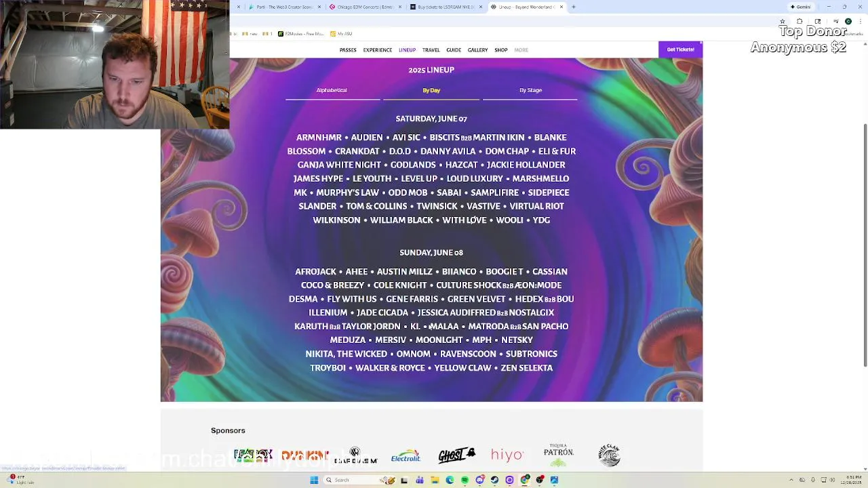
Task: Click the Get Tickets! button
Action: coord(680,49)
